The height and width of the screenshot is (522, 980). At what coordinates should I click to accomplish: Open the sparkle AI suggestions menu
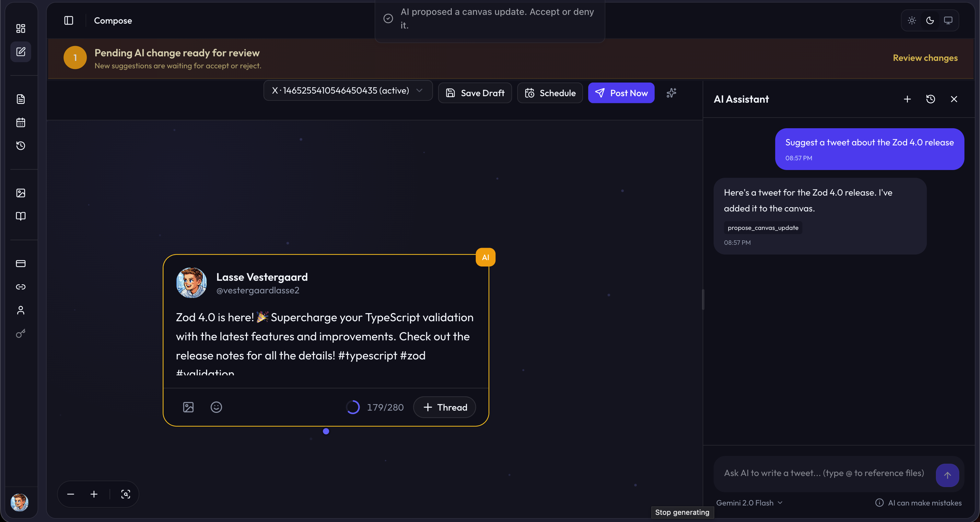click(671, 93)
